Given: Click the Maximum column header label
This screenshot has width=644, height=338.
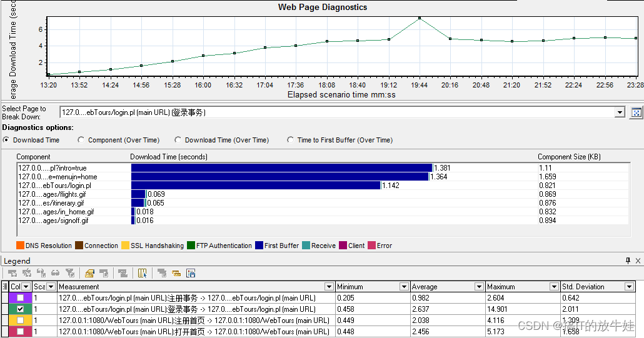Looking at the screenshot, I should click(501, 287).
